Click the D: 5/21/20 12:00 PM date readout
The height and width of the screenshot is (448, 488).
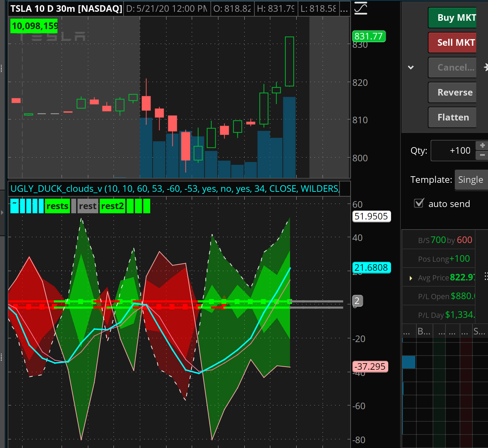[x=167, y=9]
